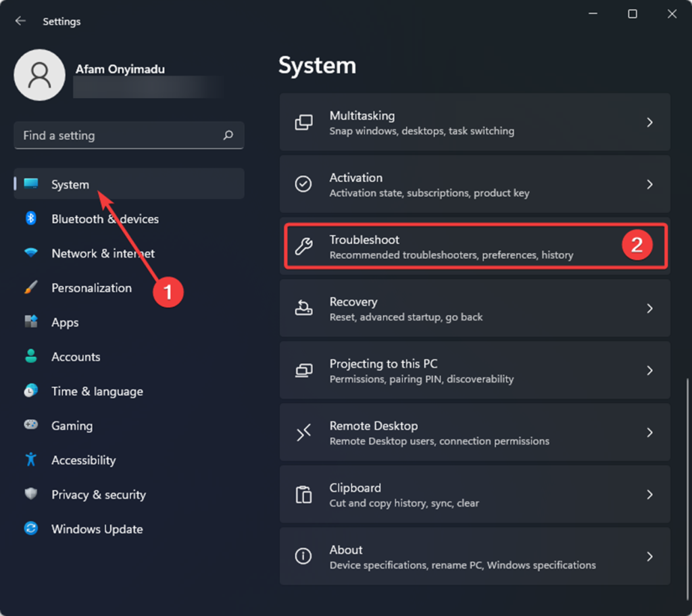Click 'Activation state, subscriptions, product key' text
The height and width of the screenshot is (616, 692).
coord(429,193)
